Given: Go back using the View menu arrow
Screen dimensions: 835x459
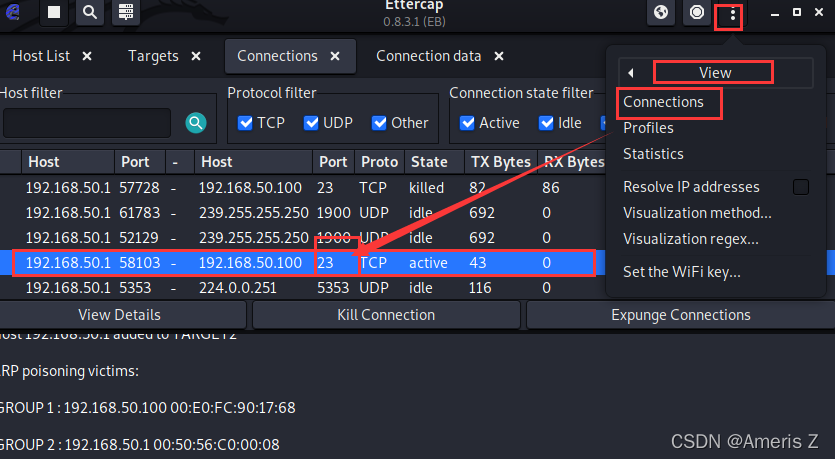Looking at the screenshot, I should click(x=631, y=73).
